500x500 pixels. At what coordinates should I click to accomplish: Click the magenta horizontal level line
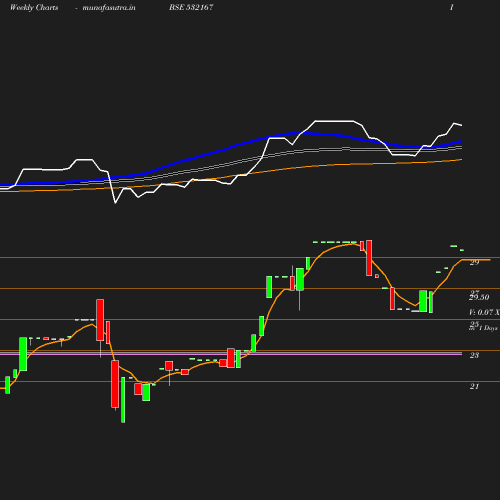tap(231, 353)
